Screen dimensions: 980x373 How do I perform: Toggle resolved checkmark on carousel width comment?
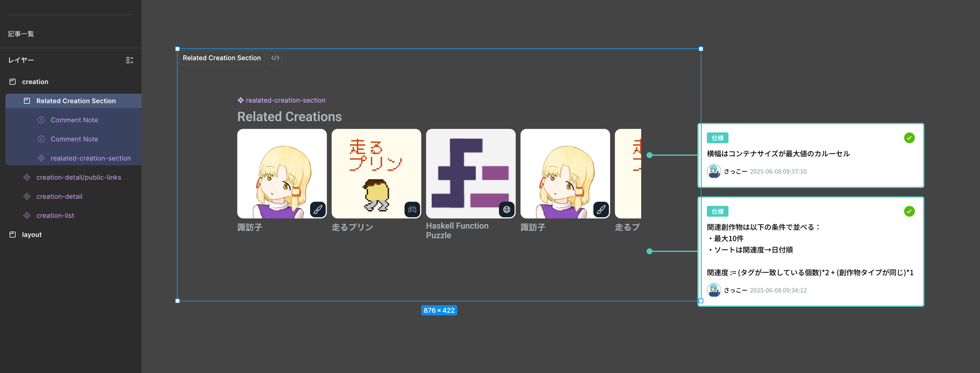pyautogui.click(x=909, y=138)
